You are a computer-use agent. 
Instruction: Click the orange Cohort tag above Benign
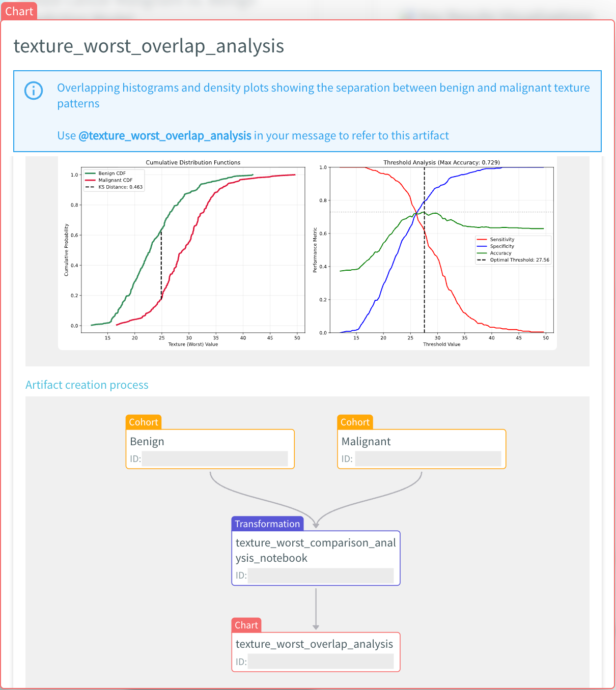[144, 422]
